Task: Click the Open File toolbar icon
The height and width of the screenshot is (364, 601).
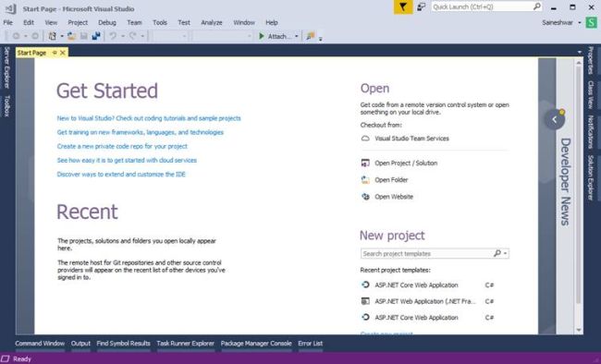Action: (71, 36)
